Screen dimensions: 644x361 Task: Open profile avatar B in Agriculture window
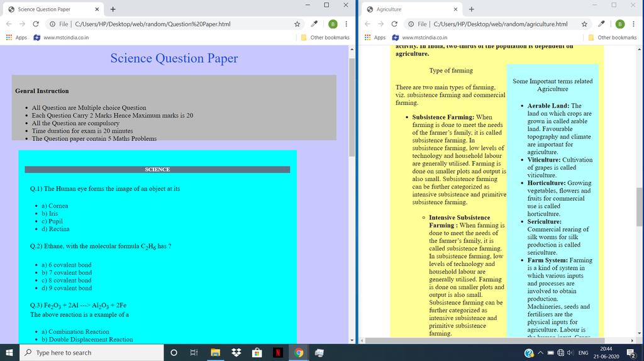coord(619,25)
